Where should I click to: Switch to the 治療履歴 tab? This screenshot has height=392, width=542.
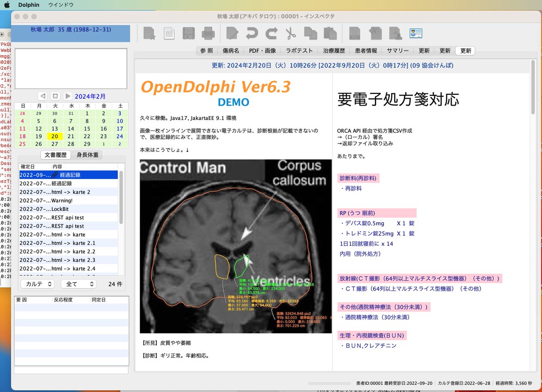pyautogui.click(x=334, y=51)
